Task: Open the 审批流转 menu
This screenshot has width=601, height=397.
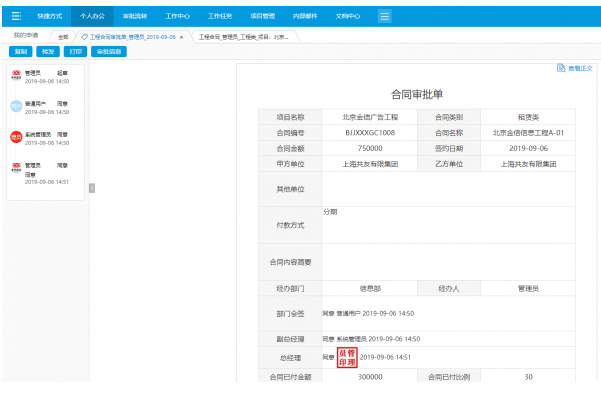Action: (135, 16)
